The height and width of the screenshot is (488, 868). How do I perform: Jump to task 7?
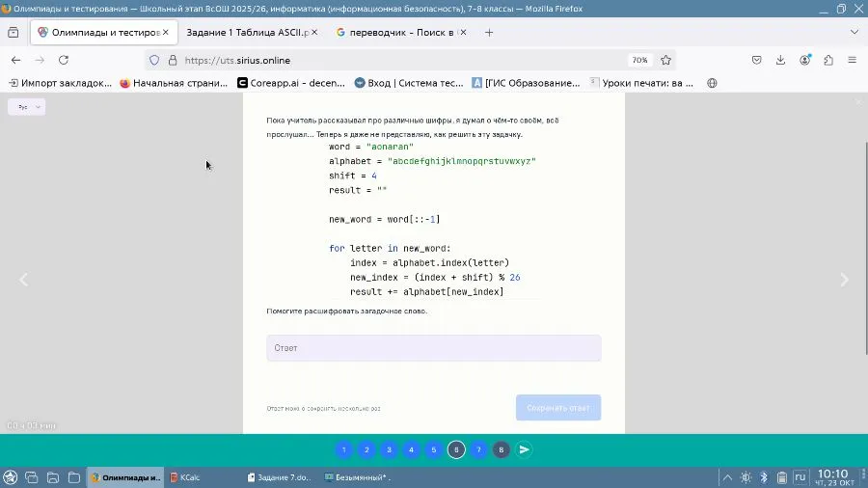tap(478, 449)
